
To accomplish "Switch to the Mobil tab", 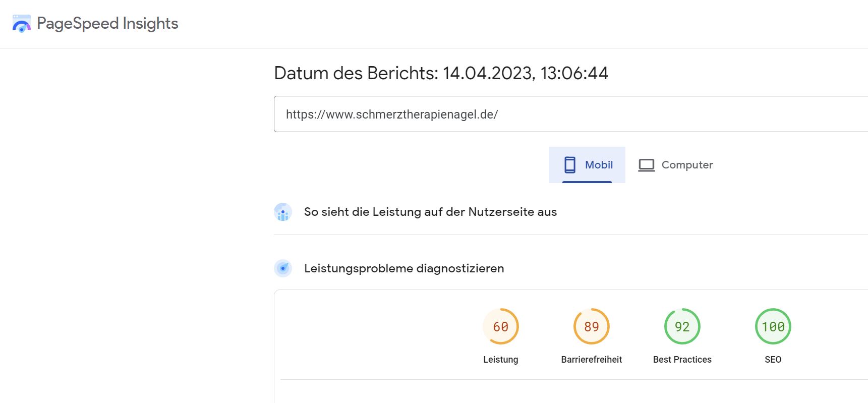I will click(587, 165).
